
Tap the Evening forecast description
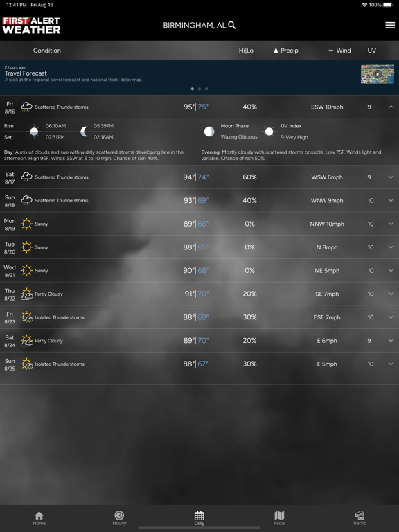(x=292, y=155)
